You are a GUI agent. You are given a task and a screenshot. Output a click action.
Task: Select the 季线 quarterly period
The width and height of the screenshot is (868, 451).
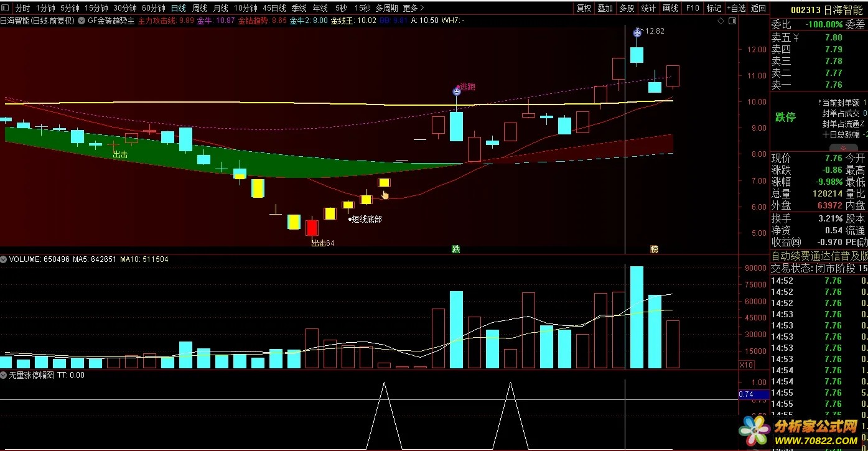tap(299, 8)
